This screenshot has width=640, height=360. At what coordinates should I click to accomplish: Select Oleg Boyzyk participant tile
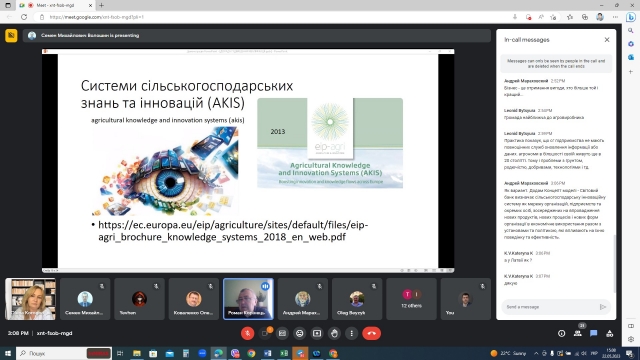pos(357,299)
